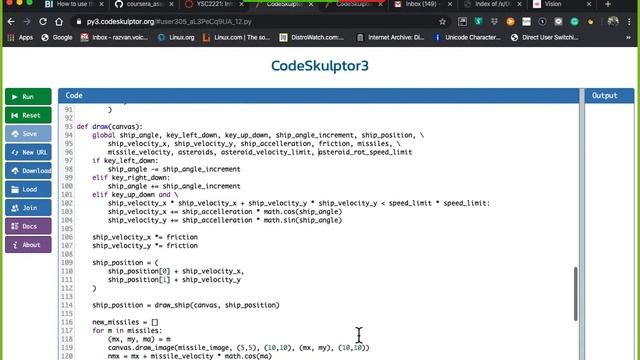Click the green circular extension icon
The height and width of the screenshot is (360, 640).
click(574, 22)
